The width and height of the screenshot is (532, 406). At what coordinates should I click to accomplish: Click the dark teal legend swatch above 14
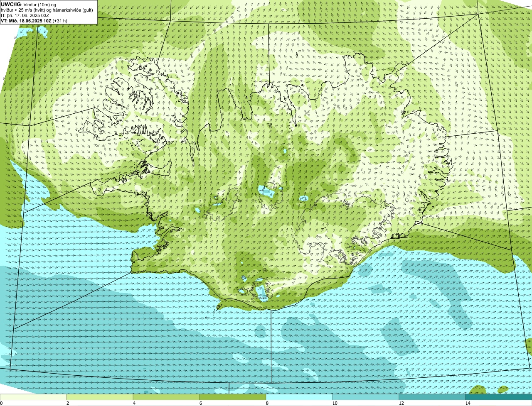499,397
